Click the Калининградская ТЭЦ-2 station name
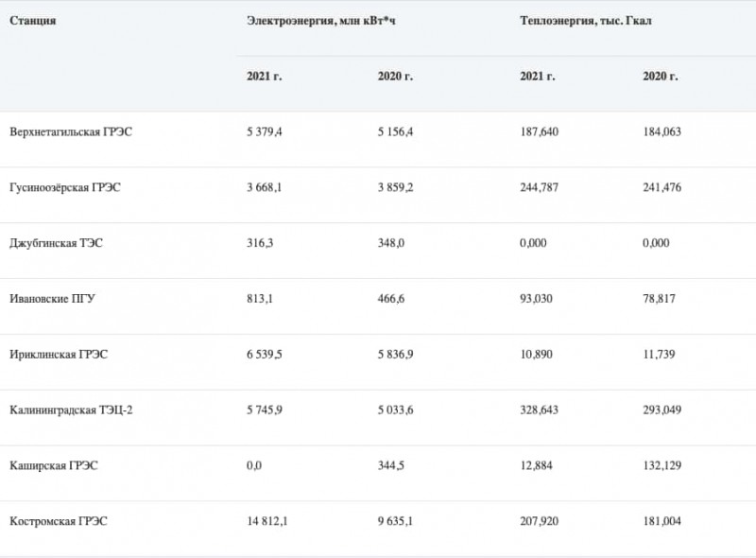756x558 pixels. [x=71, y=410]
